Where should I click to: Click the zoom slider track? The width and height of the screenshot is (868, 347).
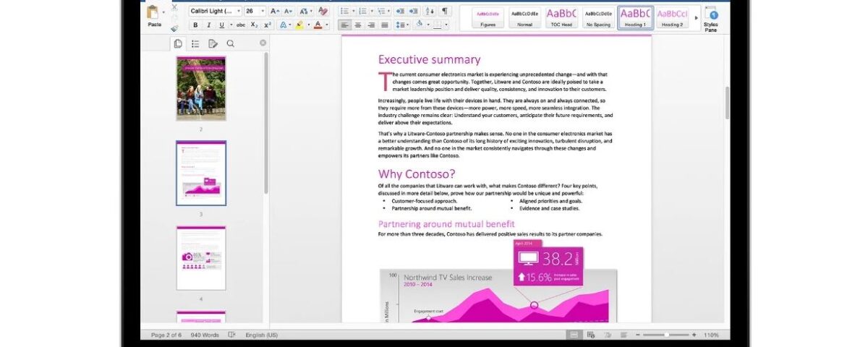click(665, 335)
